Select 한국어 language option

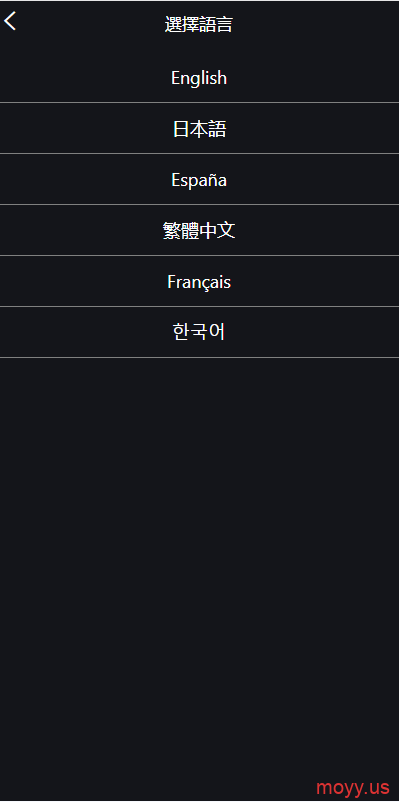click(200, 332)
